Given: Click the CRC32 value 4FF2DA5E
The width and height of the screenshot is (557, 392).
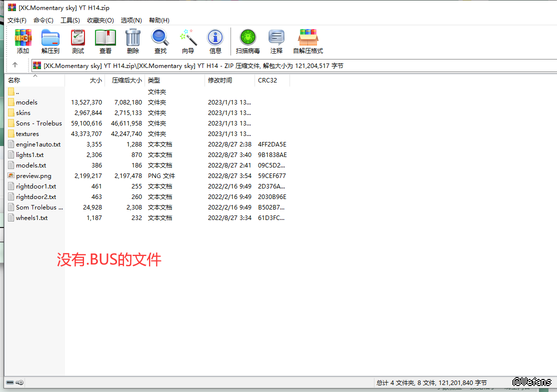Looking at the screenshot, I should click(272, 144).
